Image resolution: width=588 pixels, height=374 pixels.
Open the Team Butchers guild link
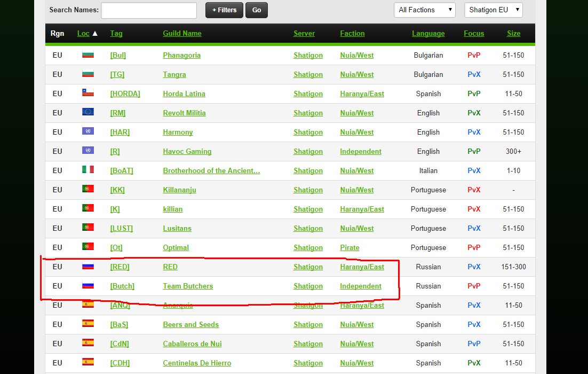[188, 286]
